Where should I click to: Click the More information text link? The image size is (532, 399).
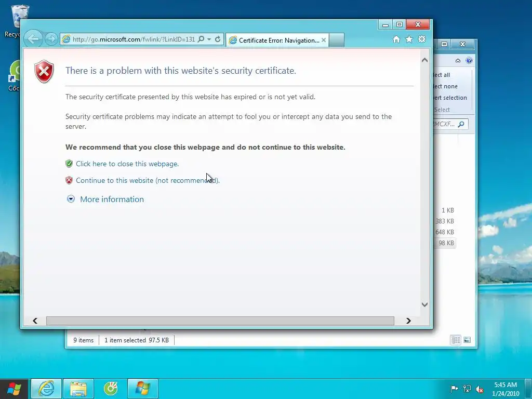(112, 199)
